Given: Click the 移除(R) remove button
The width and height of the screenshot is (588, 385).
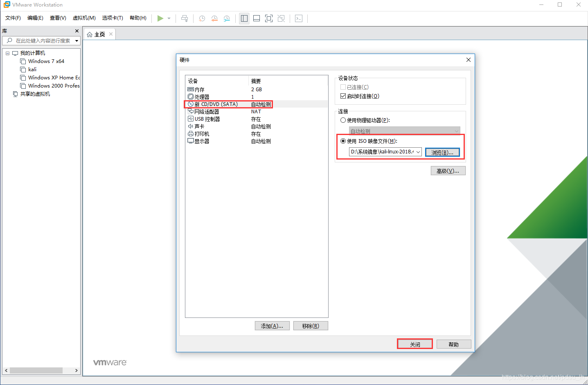Looking at the screenshot, I should click(x=311, y=326).
